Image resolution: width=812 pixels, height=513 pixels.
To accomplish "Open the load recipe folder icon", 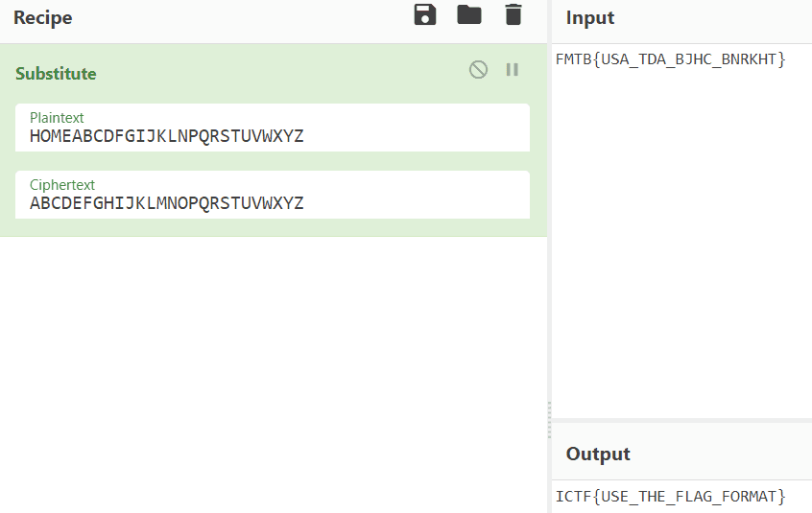I will [x=469, y=15].
